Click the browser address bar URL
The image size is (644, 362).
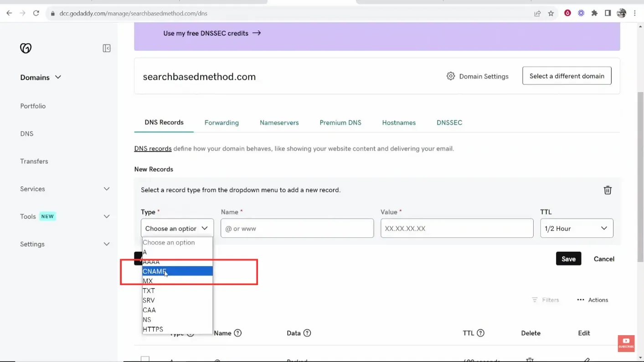point(134,14)
